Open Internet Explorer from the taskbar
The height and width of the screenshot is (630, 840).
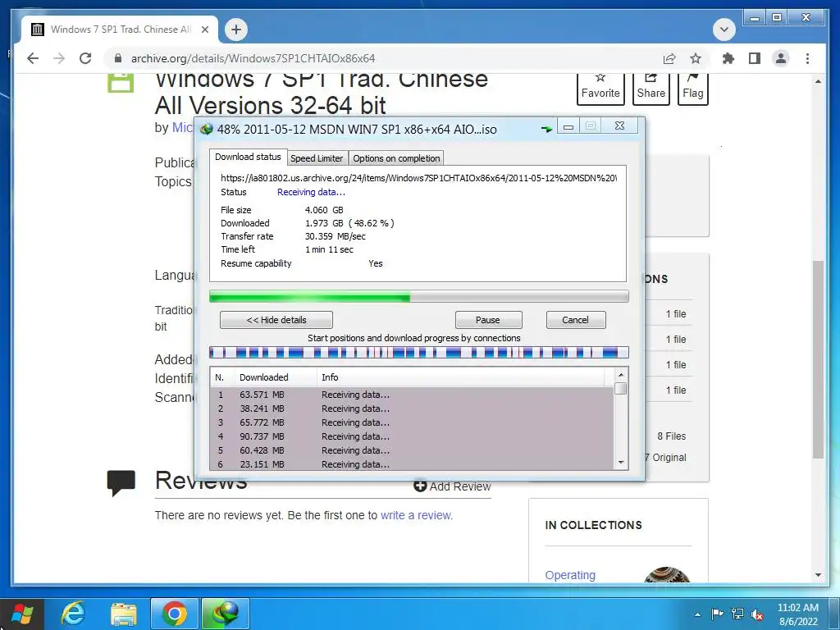click(x=73, y=614)
